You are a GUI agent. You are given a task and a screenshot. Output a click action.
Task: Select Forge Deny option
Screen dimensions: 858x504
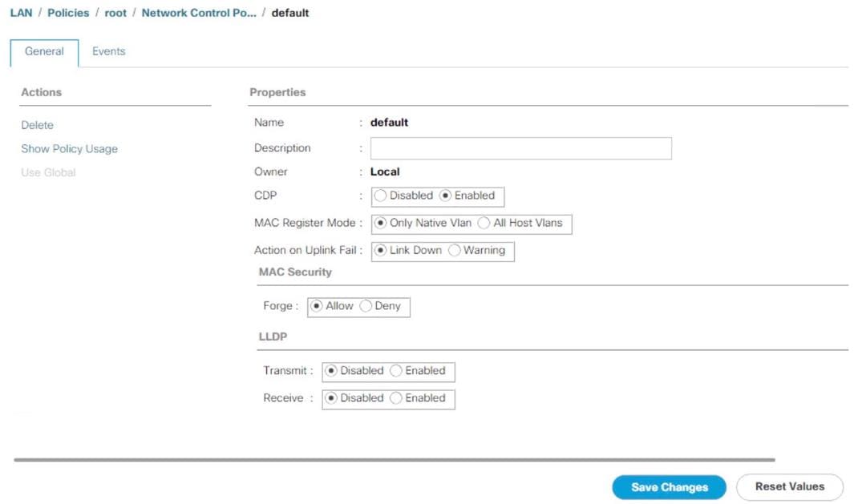(366, 306)
